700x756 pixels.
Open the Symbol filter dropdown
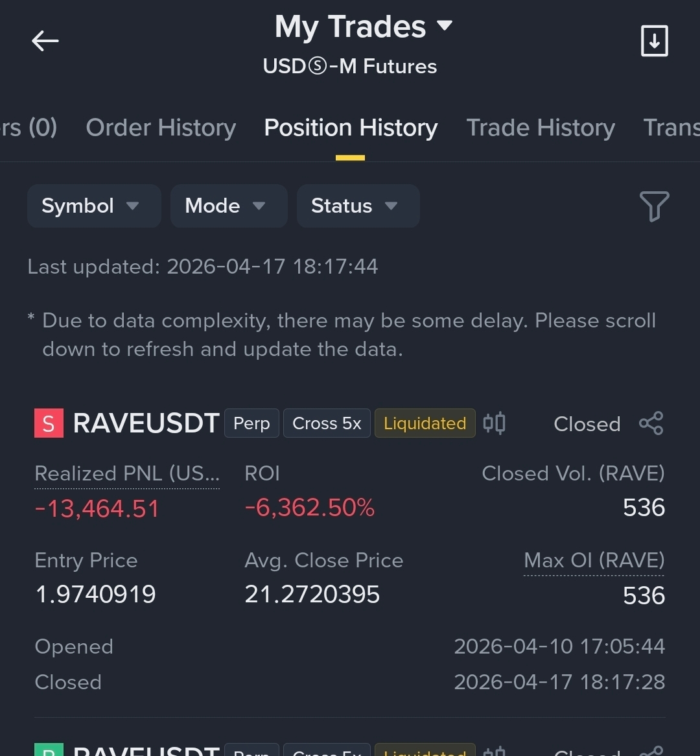(94, 206)
